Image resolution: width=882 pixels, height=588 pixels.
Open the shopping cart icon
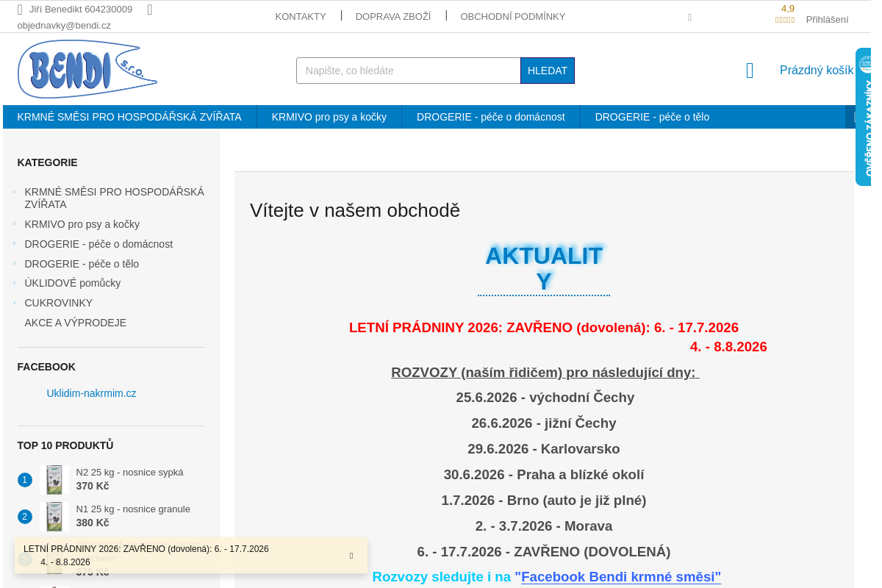750,71
